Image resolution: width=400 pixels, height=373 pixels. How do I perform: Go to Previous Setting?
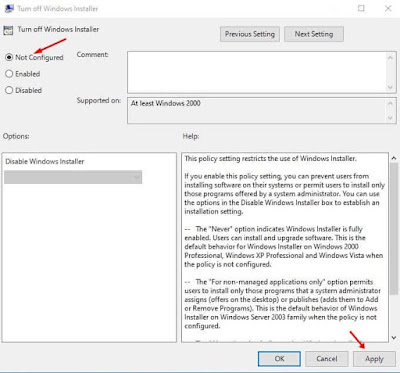(x=250, y=34)
